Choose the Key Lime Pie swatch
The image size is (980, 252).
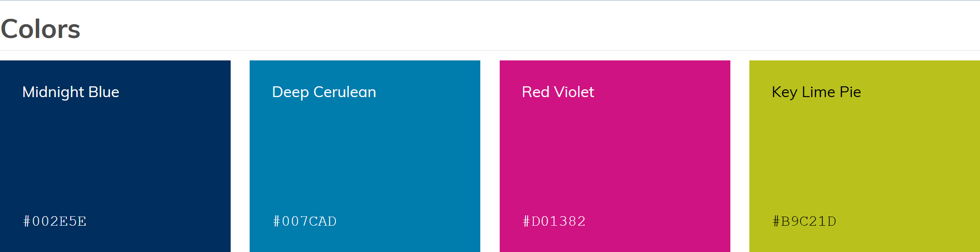click(864, 155)
